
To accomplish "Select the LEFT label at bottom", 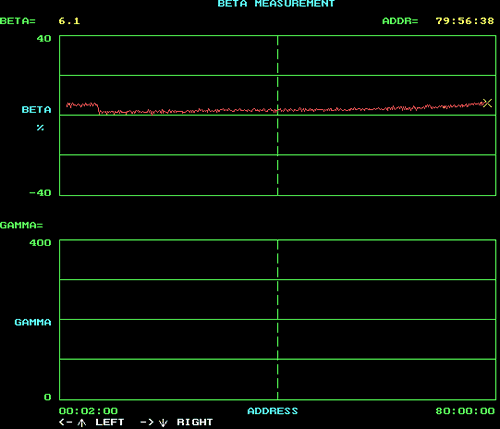I will [110, 422].
